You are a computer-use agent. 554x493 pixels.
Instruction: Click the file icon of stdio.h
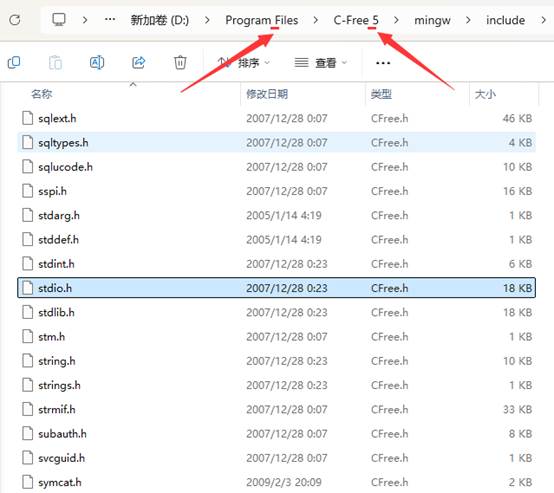pyautogui.click(x=27, y=288)
